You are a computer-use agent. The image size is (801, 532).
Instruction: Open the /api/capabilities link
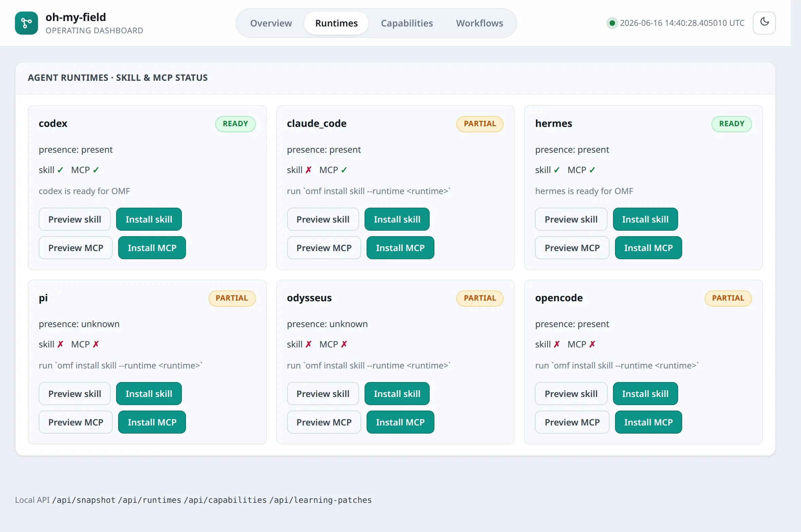tap(225, 500)
